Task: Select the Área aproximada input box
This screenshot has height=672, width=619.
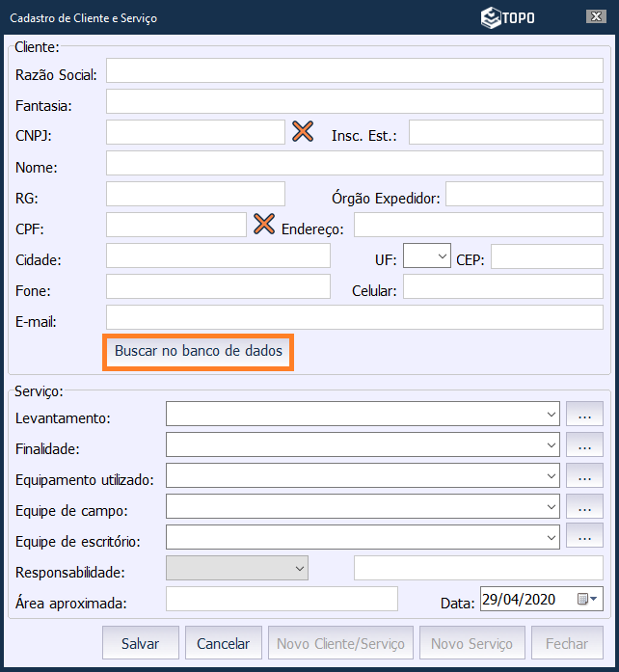Action: 282,599
